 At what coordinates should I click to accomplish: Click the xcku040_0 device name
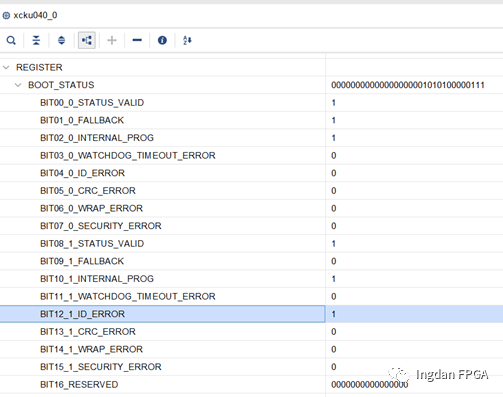tap(35, 15)
